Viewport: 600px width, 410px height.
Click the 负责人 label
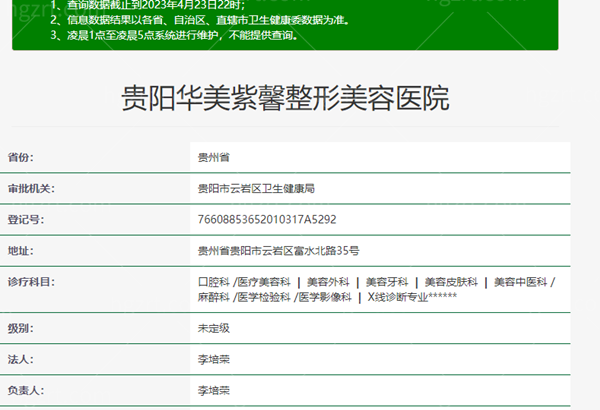[x=26, y=390]
